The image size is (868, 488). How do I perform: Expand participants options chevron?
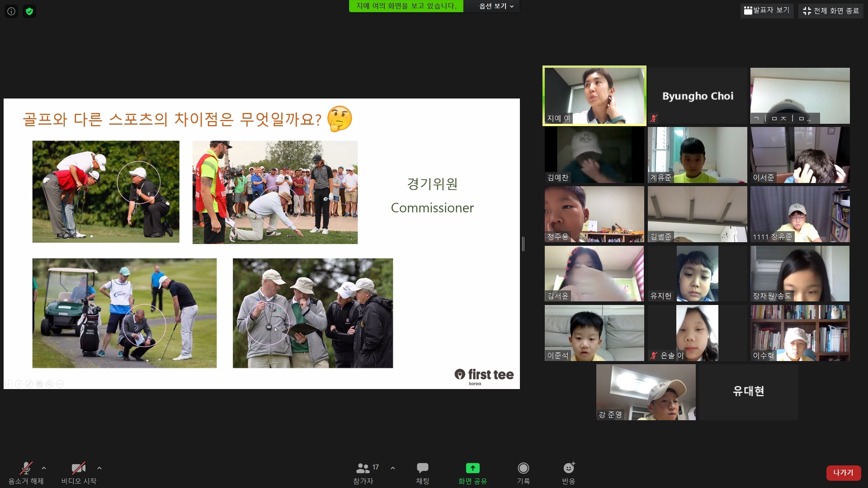pos(393,468)
